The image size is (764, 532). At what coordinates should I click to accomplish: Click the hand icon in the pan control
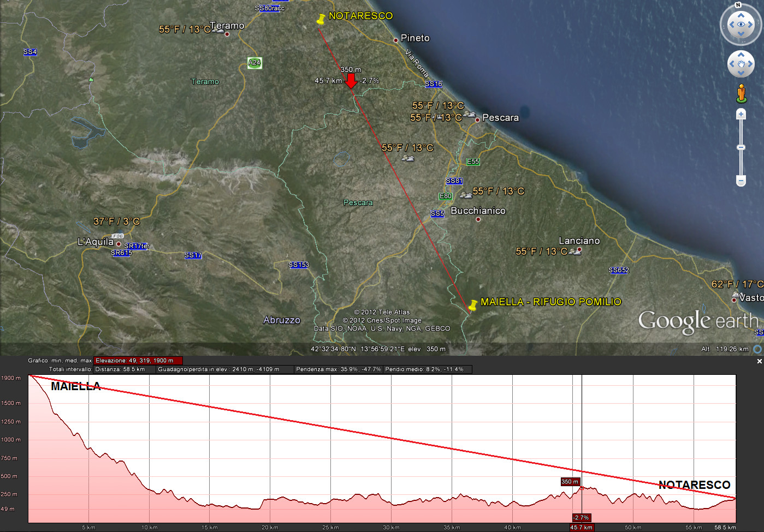(x=741, y=65)
